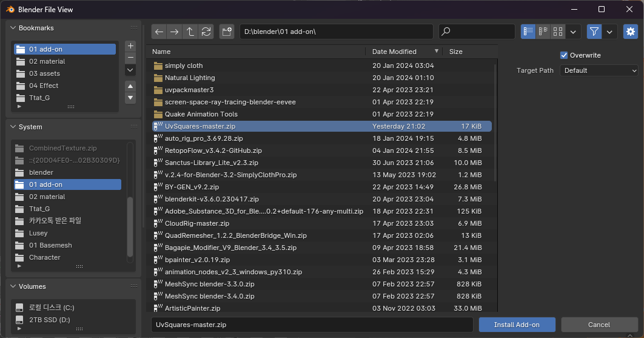644x338 pixels.
Task: Open the Target Path dropdown
Action: coord(599,70)
